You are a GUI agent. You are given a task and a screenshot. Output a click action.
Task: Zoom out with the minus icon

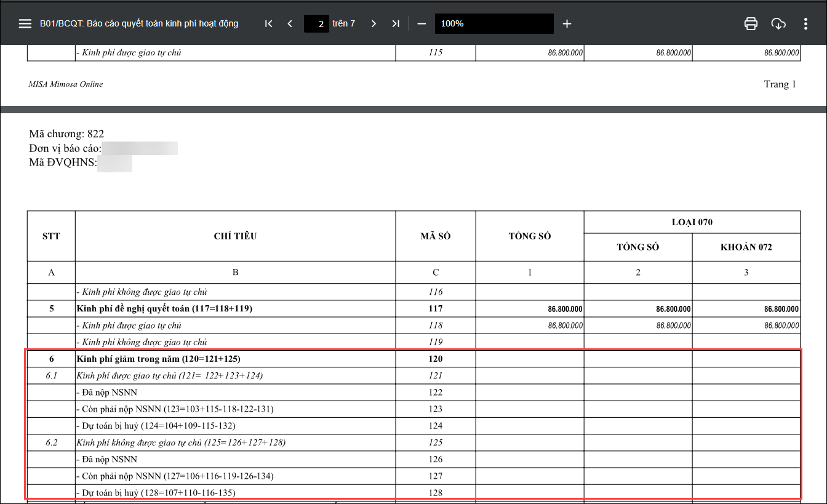click(421, 23)
